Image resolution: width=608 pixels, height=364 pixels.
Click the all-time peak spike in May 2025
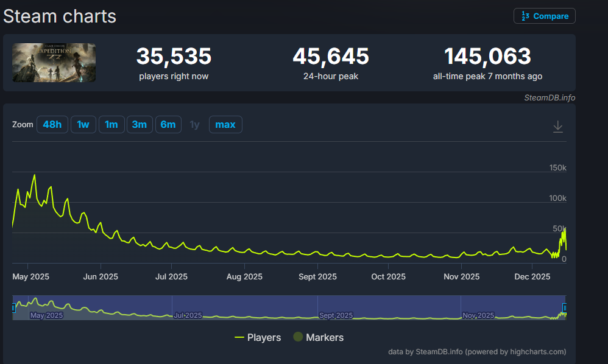click(35, 175)
